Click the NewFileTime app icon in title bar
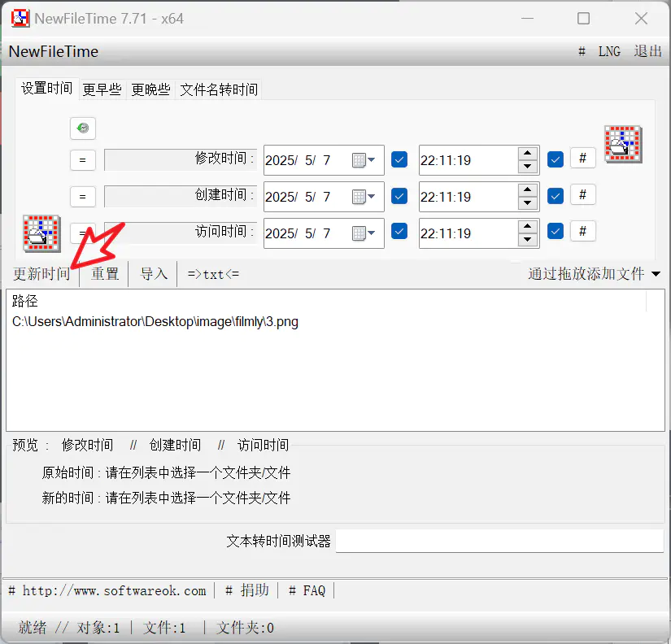 coord(20,18)
